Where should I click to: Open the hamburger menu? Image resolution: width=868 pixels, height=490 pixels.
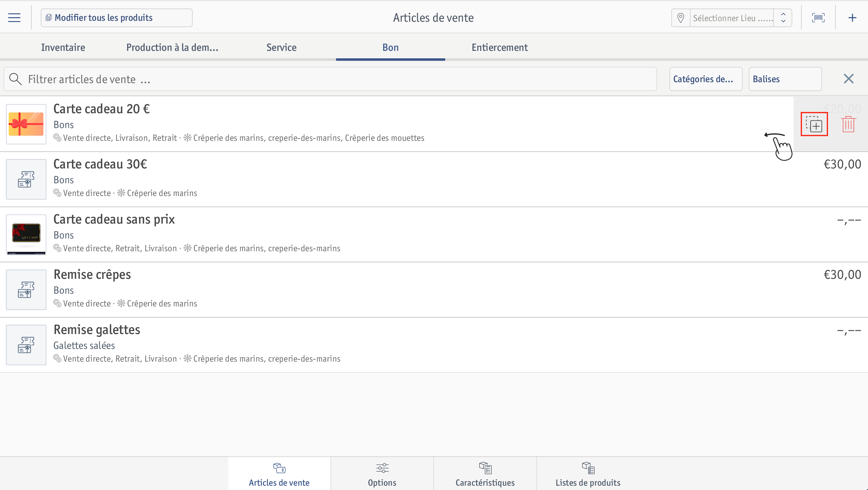(x=14, y=18)
